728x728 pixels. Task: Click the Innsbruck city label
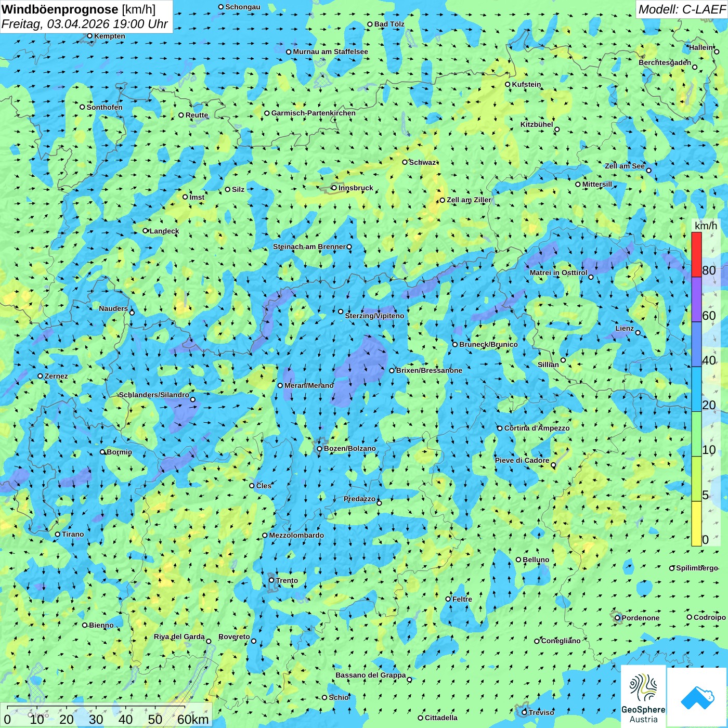pyautogui.click(x=356, y=188)
